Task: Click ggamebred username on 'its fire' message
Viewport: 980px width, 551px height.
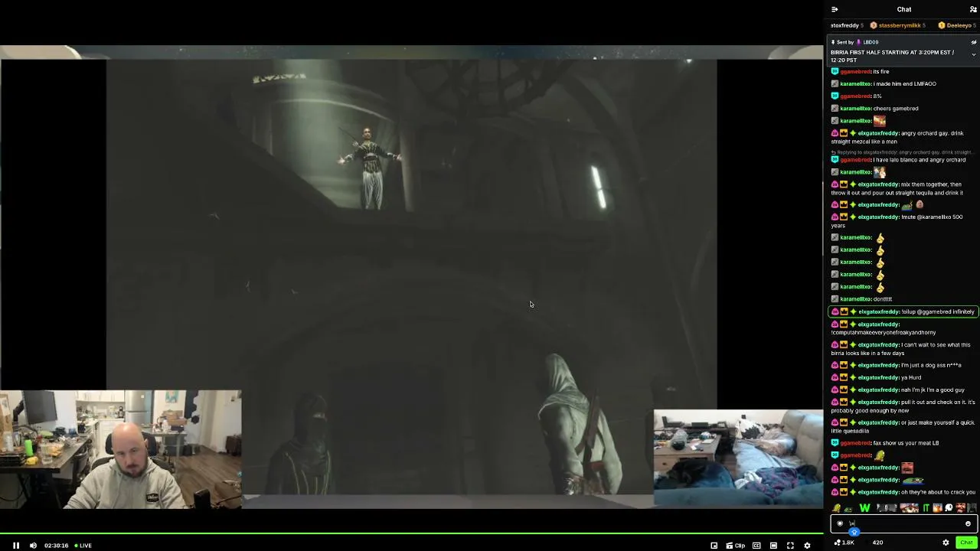Action: coord(856,71)
